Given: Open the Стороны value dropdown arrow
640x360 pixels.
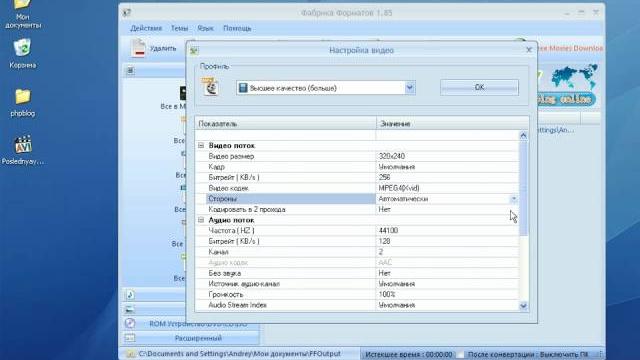Looking at the screenshot, I should [513, 199].
